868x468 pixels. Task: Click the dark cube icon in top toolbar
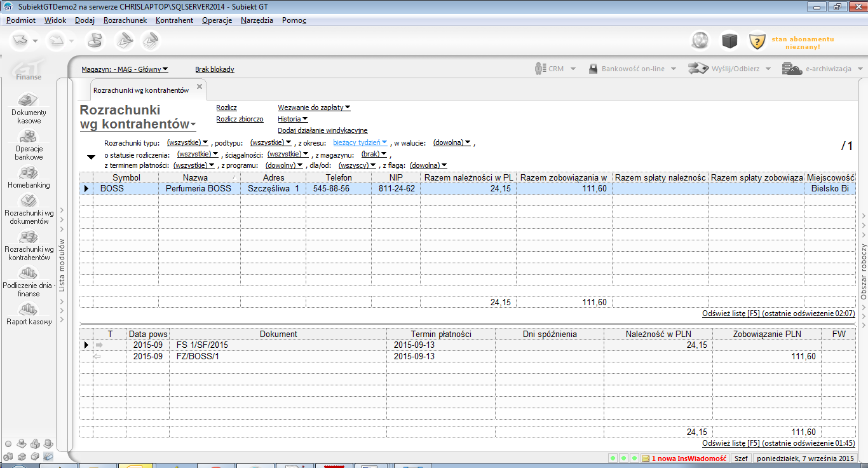[729, 41]
